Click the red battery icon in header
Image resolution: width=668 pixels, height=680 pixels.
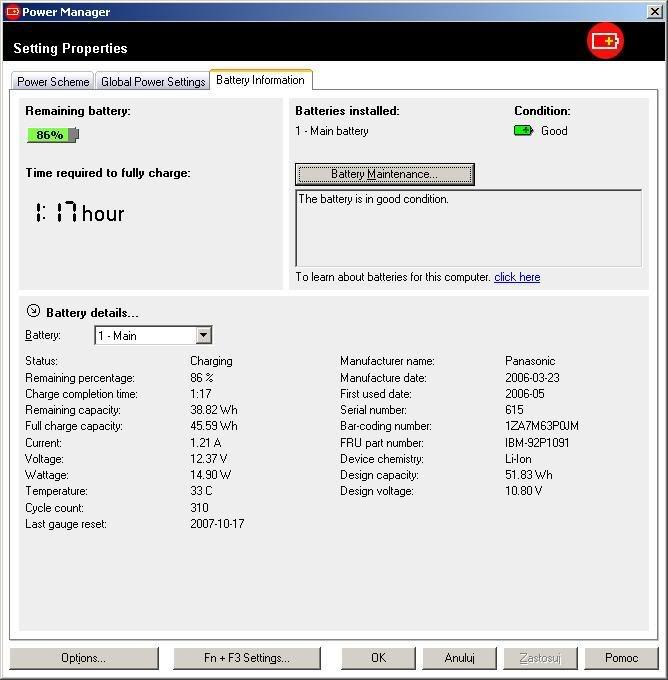tap(605, 41)
